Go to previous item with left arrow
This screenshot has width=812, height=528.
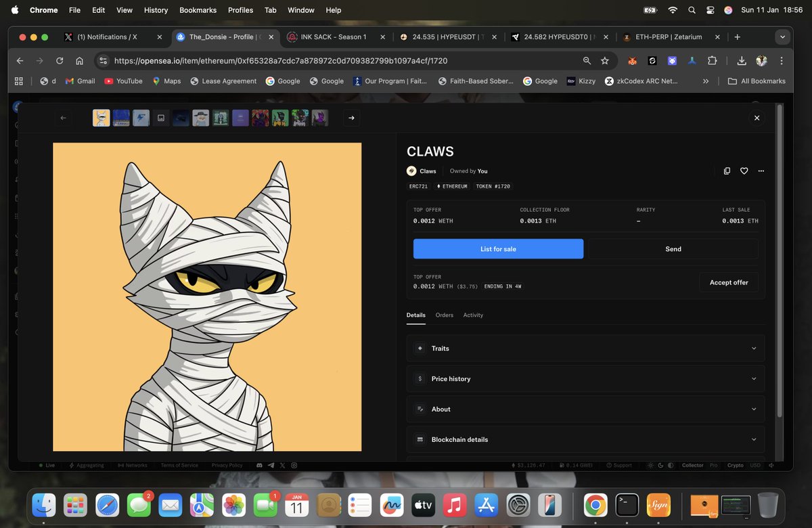pos(64,118)
